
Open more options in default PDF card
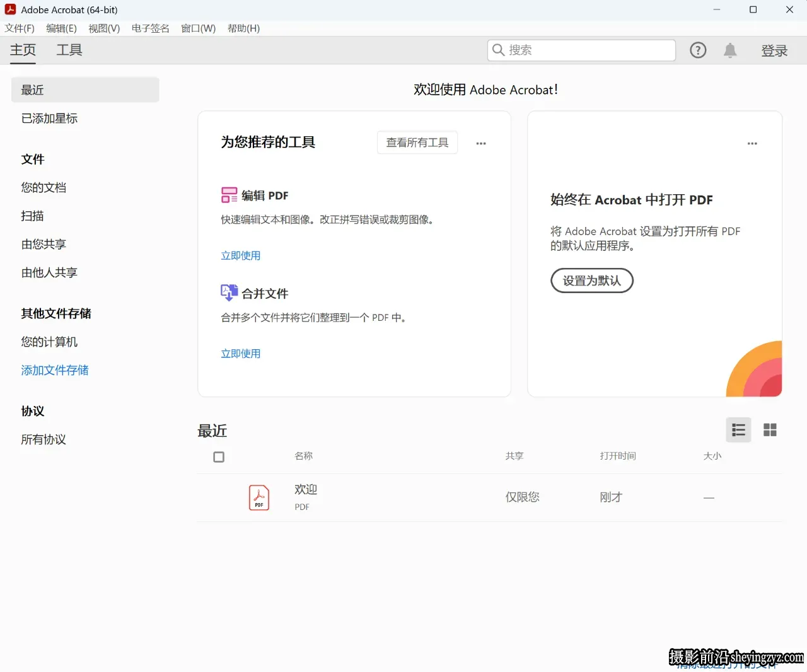[752, 143]
